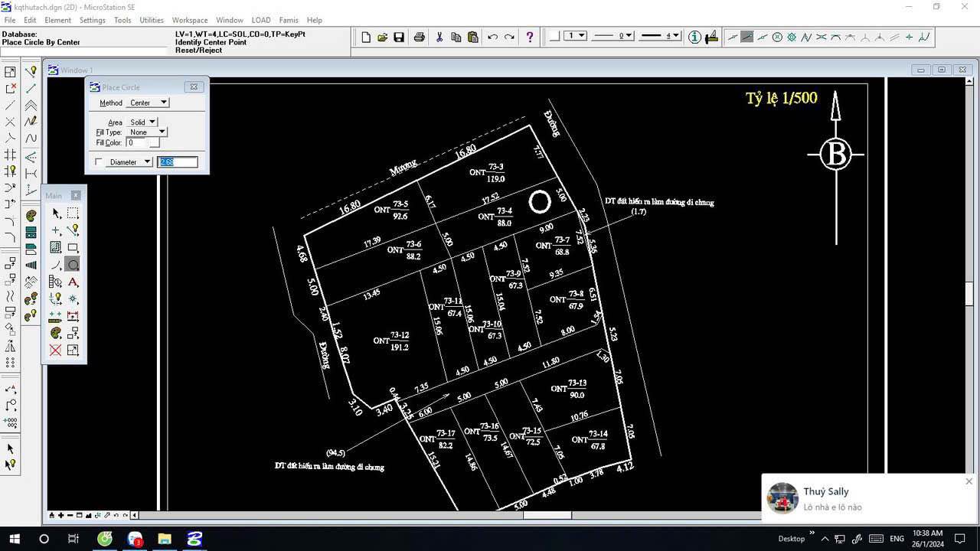
Task: Open the Print icon on the toolbar
Action: [419, 37]
